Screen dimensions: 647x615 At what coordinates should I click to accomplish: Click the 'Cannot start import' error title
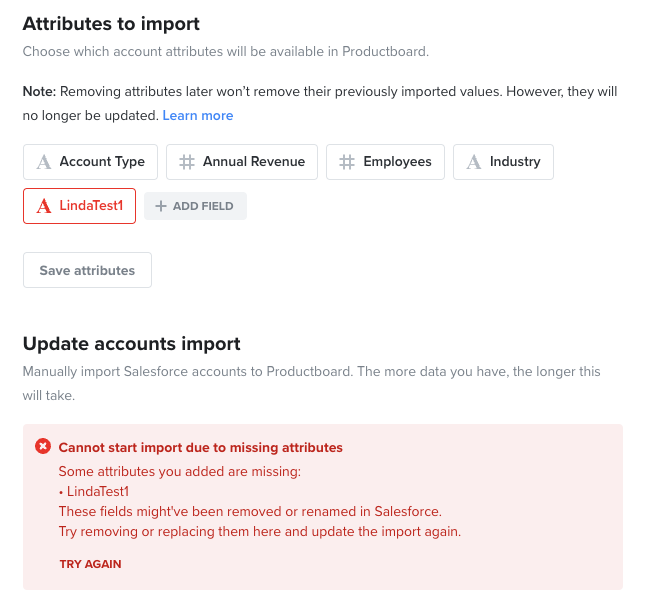(201, 447)
